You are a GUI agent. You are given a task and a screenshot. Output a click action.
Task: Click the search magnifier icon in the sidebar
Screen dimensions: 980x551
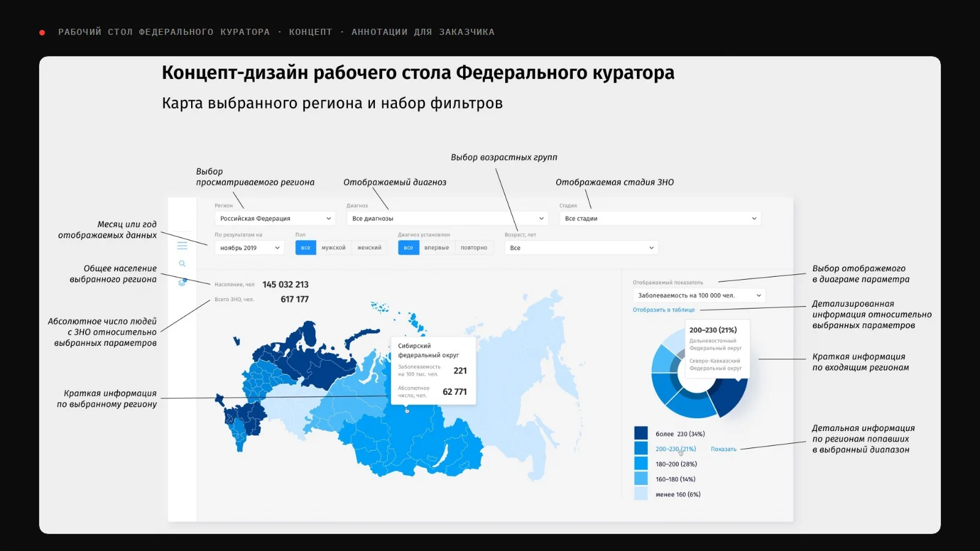pos(182,264)
